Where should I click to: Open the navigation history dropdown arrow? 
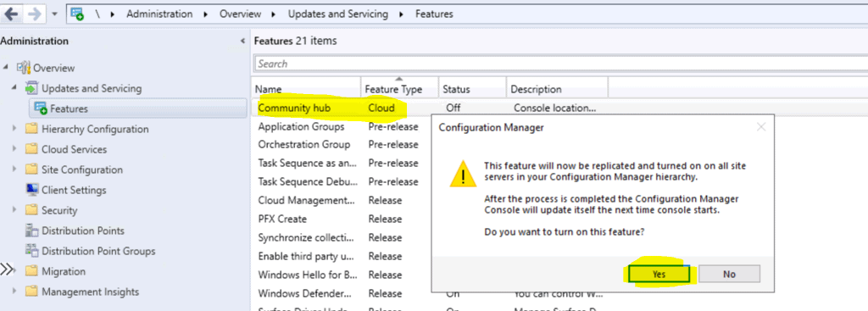point(55,14)
